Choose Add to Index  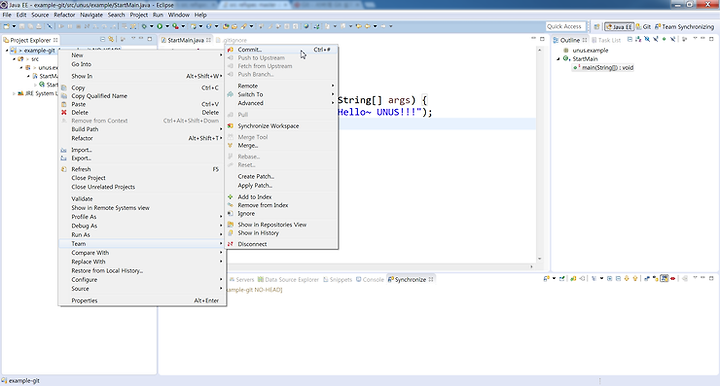[281, 197]
